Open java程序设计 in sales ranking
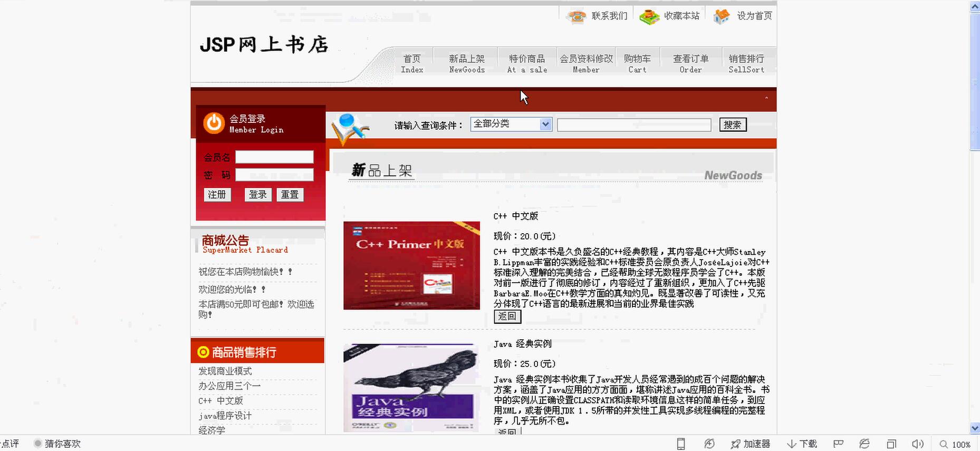Image resolution: width=980 pixels, height=451 pixels. [225, 415]
